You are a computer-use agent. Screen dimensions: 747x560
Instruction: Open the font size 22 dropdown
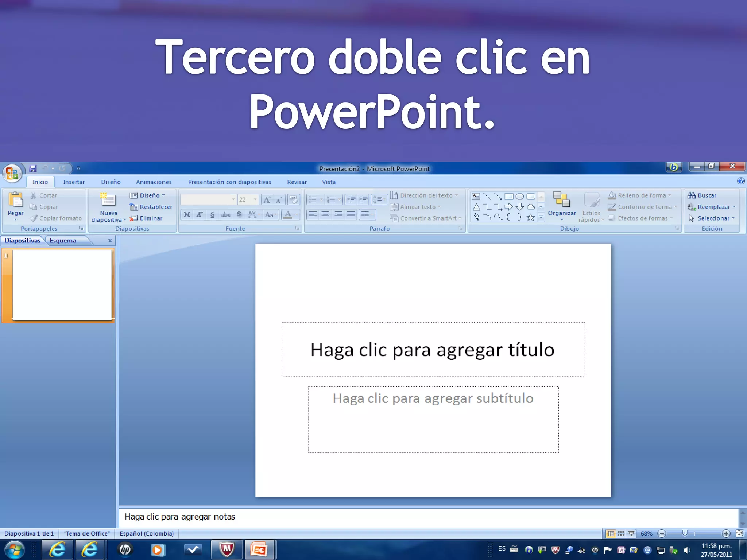click(255, 199)
